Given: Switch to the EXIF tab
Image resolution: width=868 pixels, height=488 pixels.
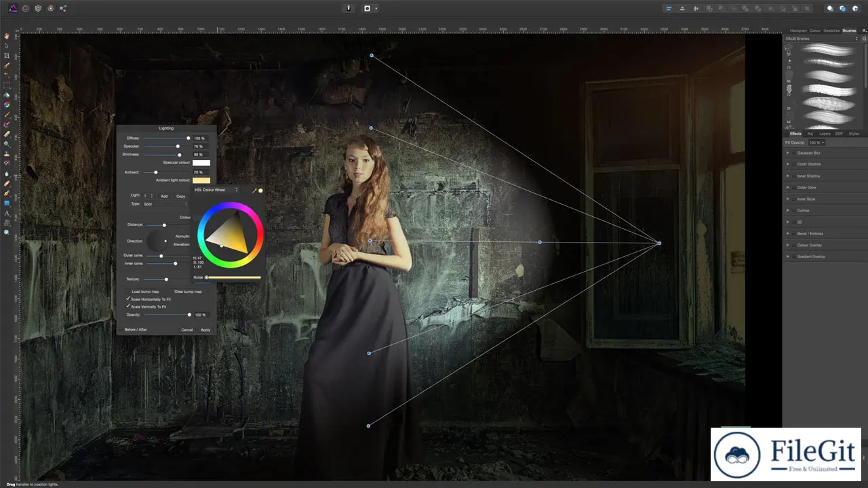Looking at the screenshot, I should pos(839,134).
